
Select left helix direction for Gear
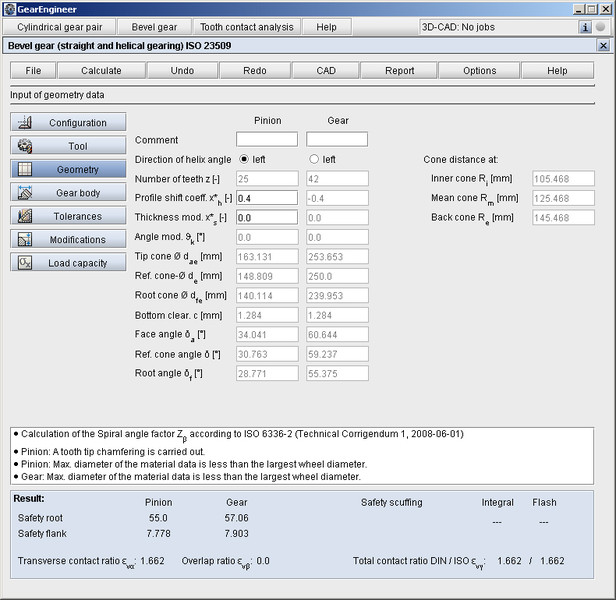(314, 159)
